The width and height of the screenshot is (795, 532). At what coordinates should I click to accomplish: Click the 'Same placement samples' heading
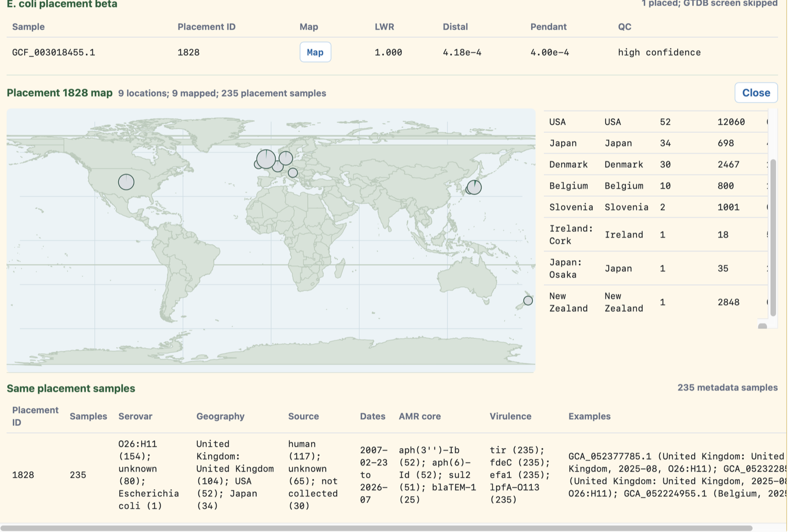point(71,388)
